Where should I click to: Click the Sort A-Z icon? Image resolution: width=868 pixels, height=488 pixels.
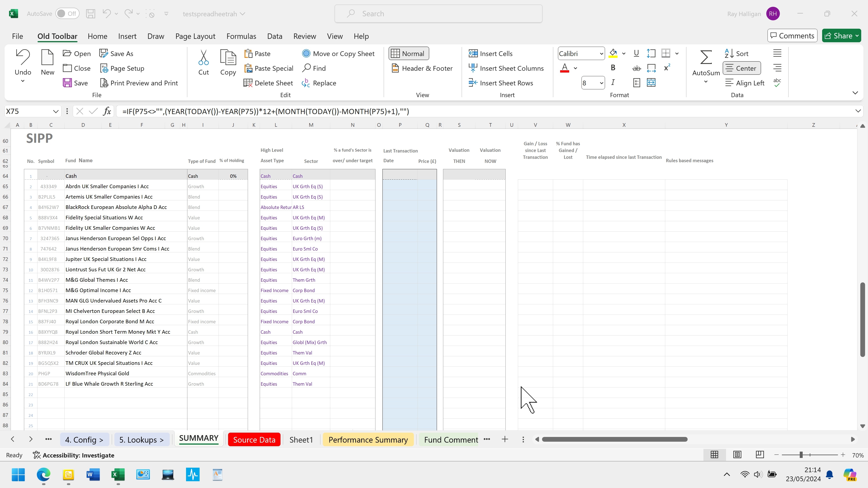coord(729,54)
